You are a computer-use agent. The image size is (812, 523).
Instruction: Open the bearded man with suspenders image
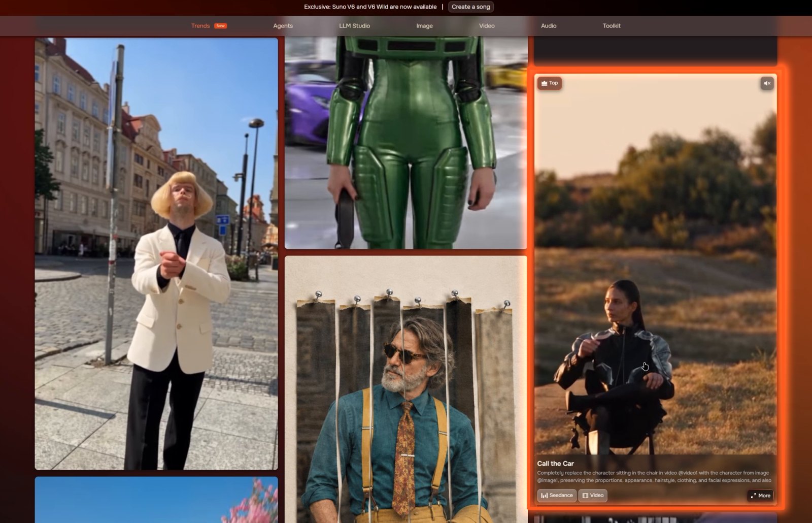[x=405, y=389]
